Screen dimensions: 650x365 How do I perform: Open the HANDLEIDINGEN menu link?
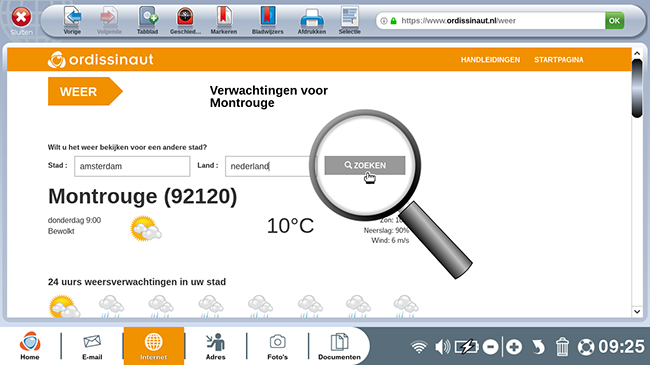pyautogui.click(x=490, y=60)
